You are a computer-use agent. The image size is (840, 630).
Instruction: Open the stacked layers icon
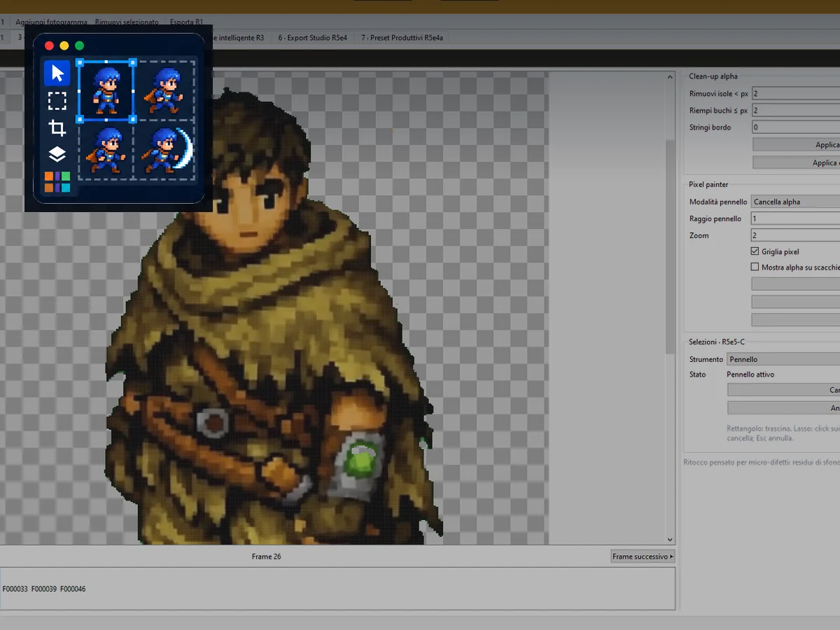[x=57, y=155]
